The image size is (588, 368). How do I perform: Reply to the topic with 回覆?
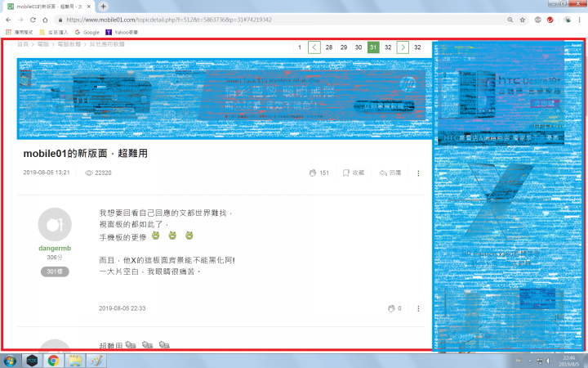(x=390, y=173)
